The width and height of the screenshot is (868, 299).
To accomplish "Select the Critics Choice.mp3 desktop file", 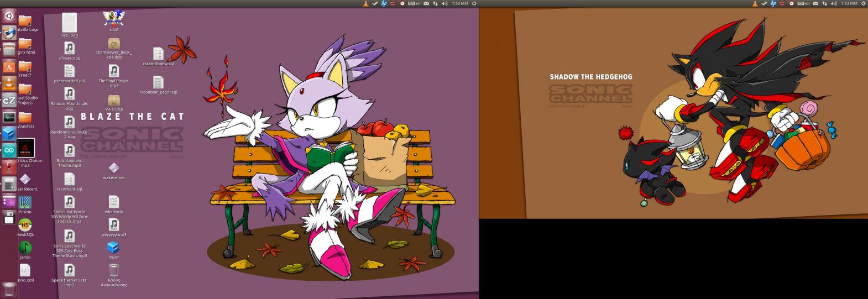I will click(x=25, y=153).
